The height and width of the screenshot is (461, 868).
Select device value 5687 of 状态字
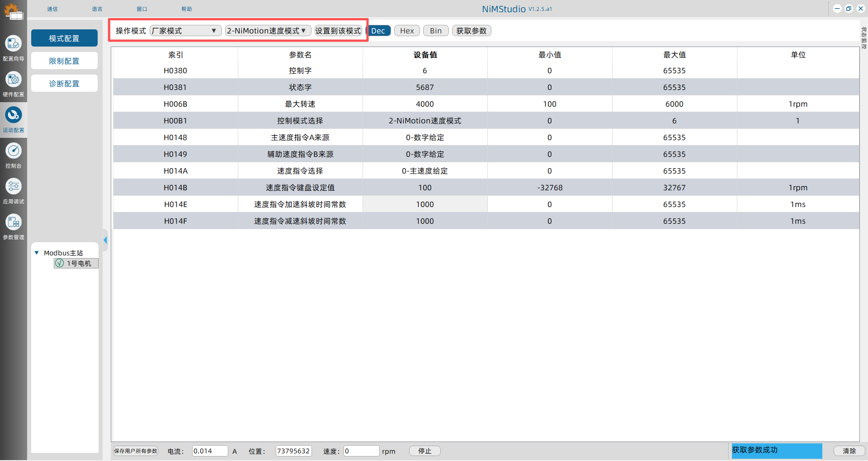coord(425,87)
